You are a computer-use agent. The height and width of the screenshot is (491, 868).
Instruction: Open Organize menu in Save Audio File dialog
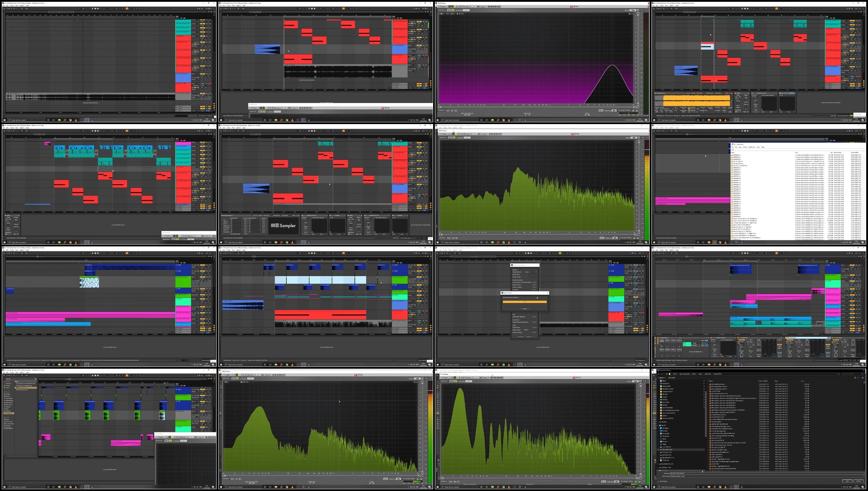pos(662,378)
